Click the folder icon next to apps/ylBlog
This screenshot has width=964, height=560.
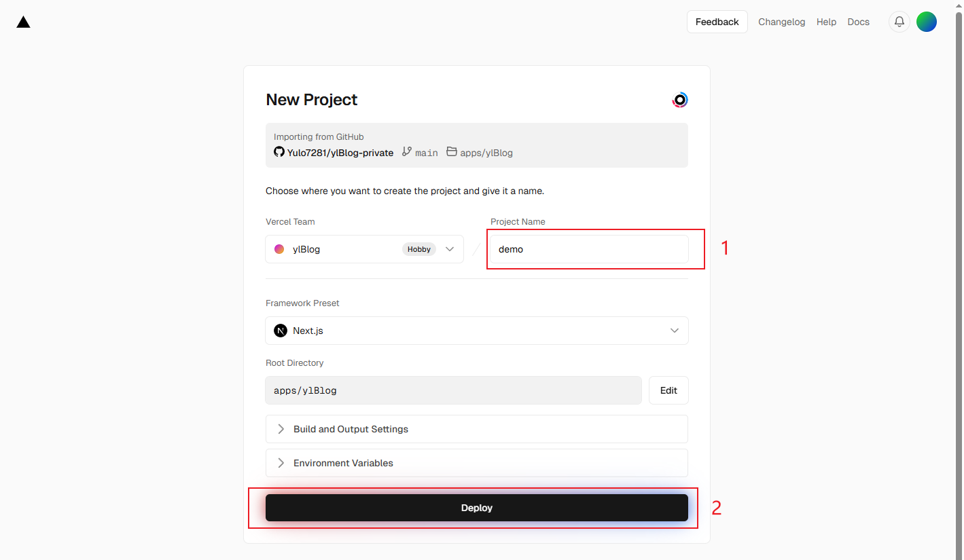pyautogui.click(x=452, y=152)
